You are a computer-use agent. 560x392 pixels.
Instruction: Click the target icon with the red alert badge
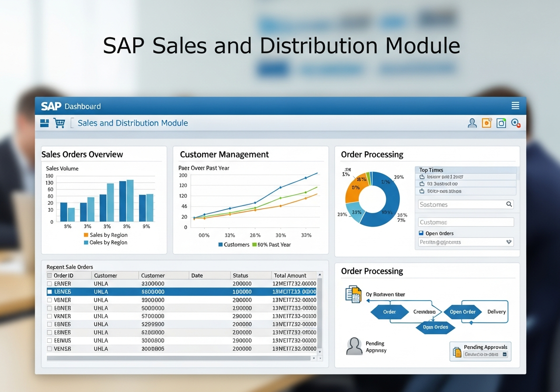[x=515, y=123]
